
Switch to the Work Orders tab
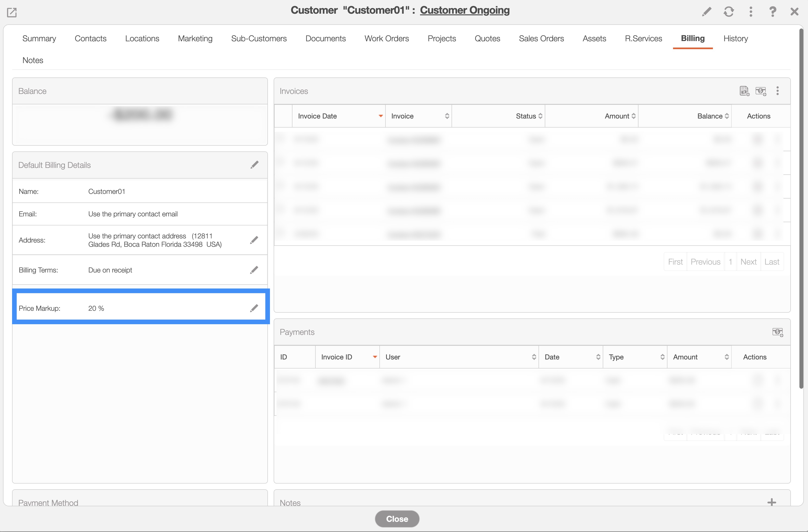click(386, 38)
